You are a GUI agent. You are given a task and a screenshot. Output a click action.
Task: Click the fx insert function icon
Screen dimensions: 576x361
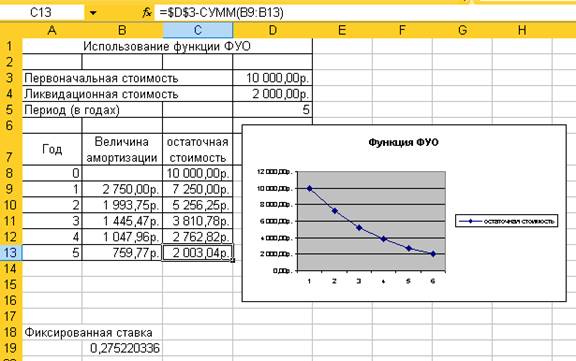147,13
